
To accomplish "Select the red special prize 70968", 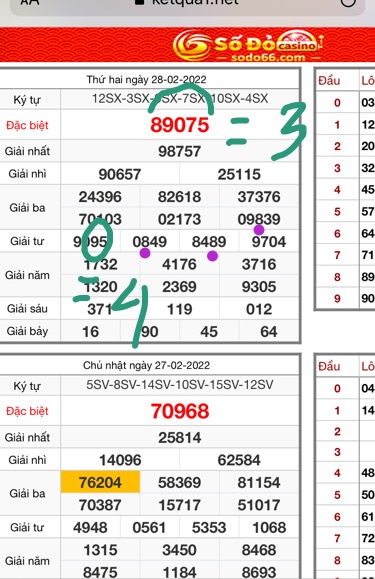I will (x=180, y=411).
